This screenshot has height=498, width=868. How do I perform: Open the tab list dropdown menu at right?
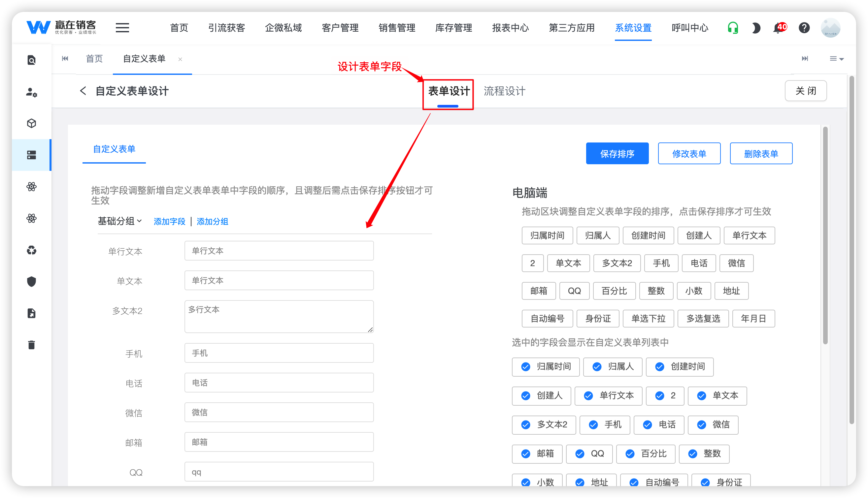pos(837,59)
